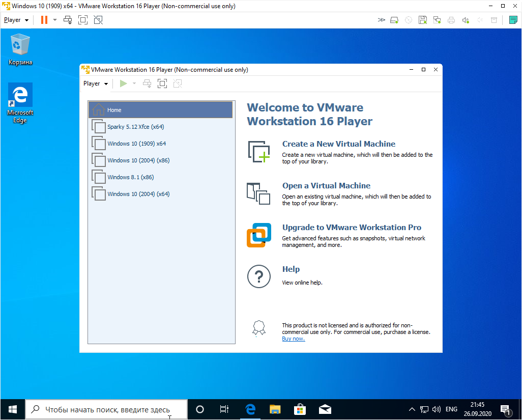Send Ctrl+Alt+Del to the virtual machine
522x420 pixels.
pyautogui.click(x=68, y=20)
